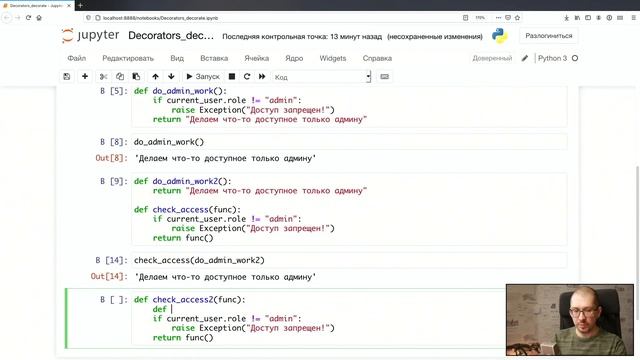
Task: Open the Справка menu
Action: click(377, 58)
